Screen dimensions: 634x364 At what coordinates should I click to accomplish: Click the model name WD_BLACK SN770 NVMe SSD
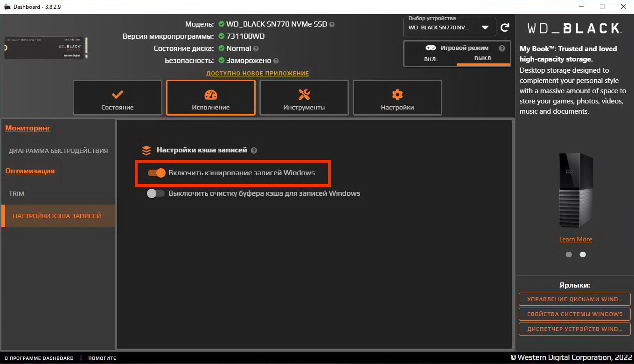tap(277, 24)
